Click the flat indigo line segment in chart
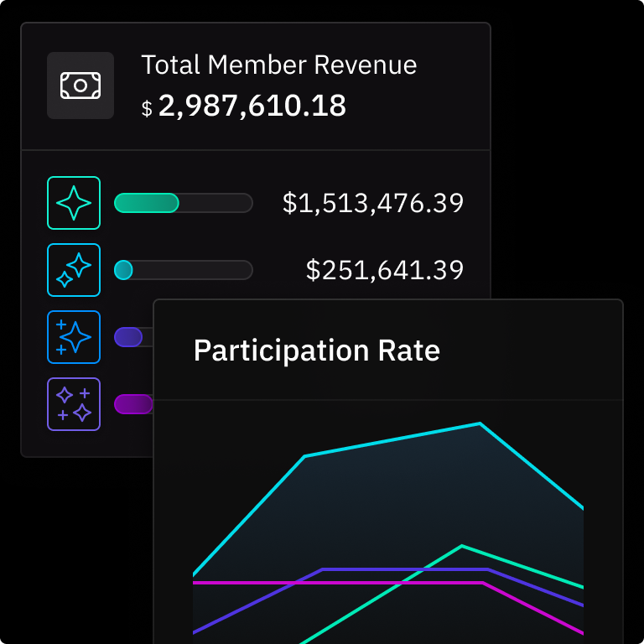The height and width of the screenshot is (644, 644). tap(405, 569)
